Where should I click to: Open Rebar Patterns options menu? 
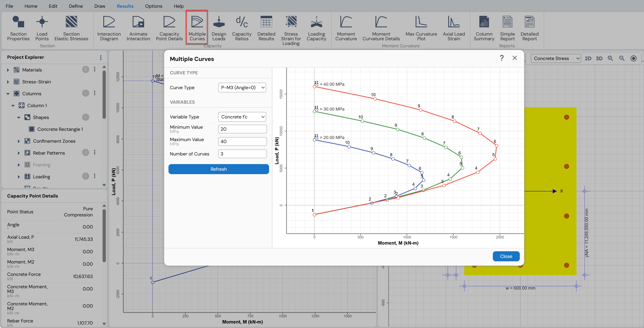coord(94,153)
